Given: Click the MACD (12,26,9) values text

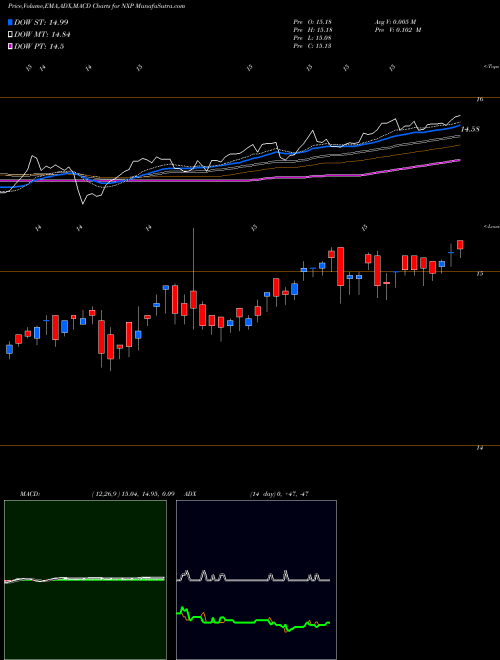Looking at the screenshot, I should [x=133, y=494].
